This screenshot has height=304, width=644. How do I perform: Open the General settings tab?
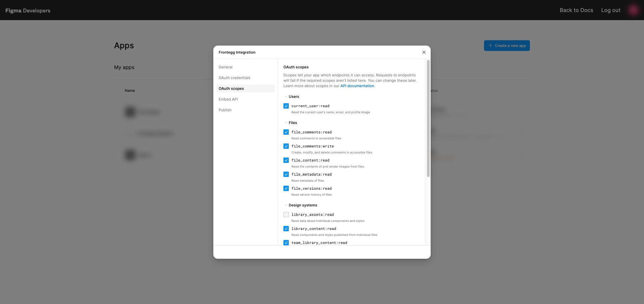coord(246,67)
